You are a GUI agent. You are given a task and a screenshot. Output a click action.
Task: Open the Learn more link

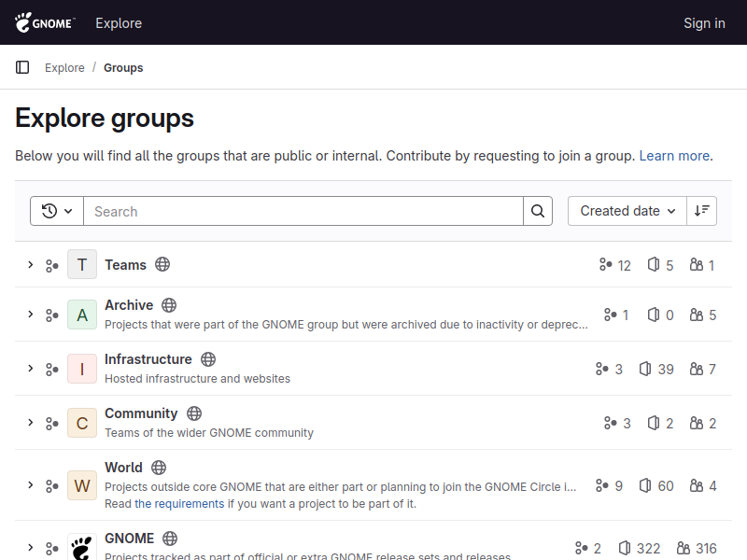click(674, 156)
